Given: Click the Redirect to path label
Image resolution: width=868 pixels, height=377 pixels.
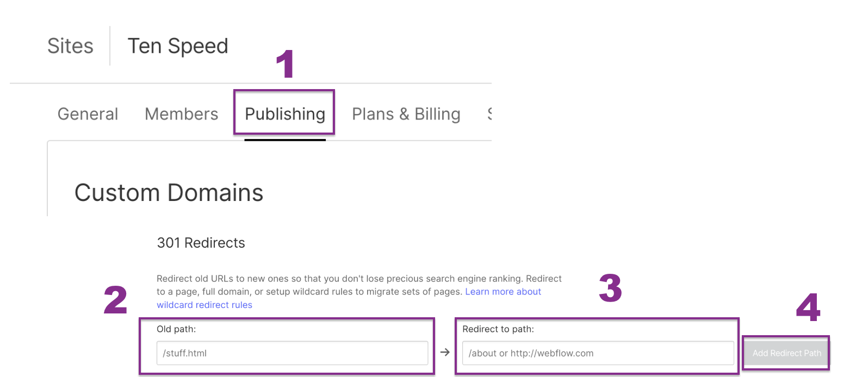Looking at the screenshot, I should 498,329.
